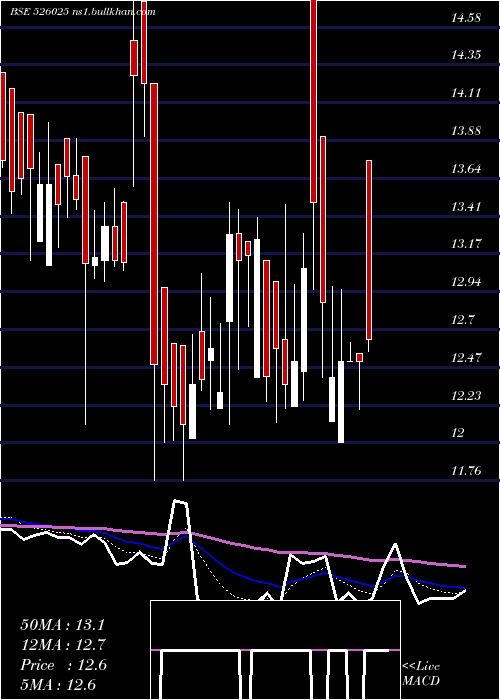Click the 13.88 price axis label

point(466,131)
